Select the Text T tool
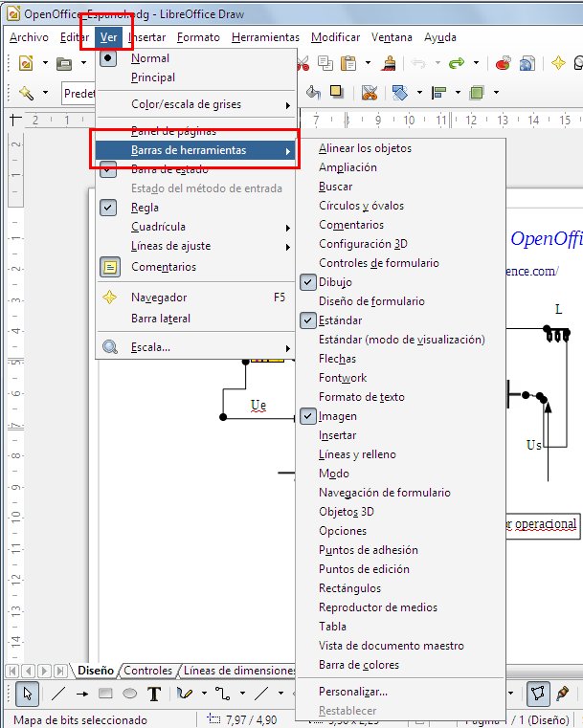Viewport: 583px width, 728px height. 154,694
